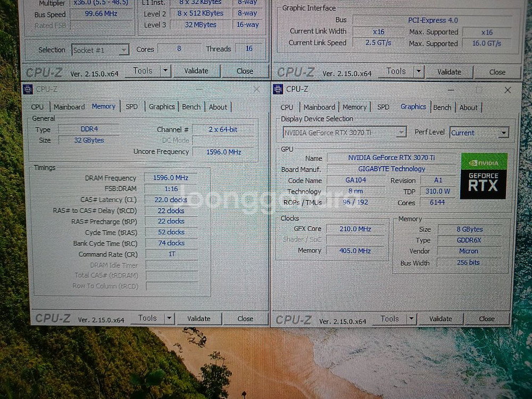
Task: Open Socket #1 selection dropdown
Action: click(100, 50)
